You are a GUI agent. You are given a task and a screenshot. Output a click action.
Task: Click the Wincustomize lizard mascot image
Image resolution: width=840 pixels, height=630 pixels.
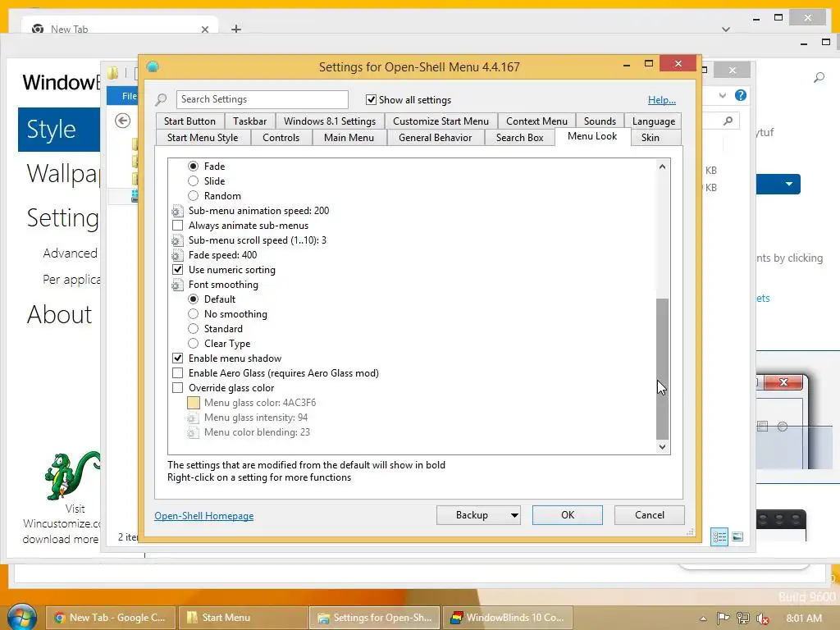(x=72, y=475)
